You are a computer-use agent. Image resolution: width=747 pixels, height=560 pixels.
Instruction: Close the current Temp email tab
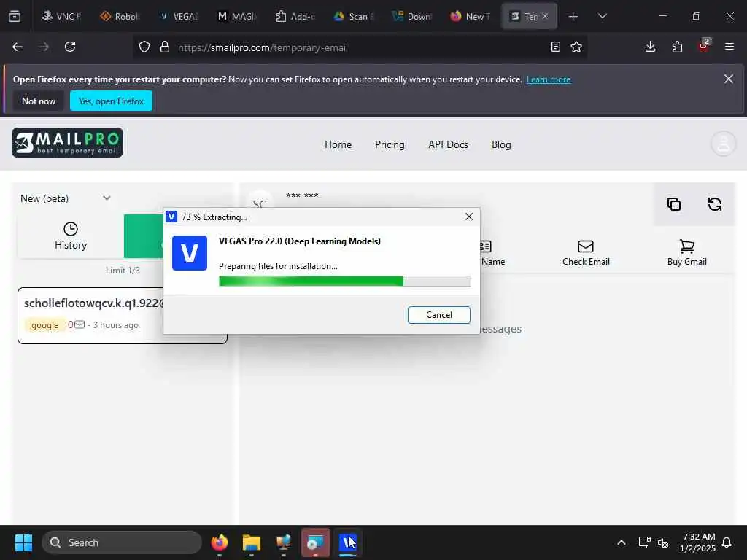[x=545, y=16]
